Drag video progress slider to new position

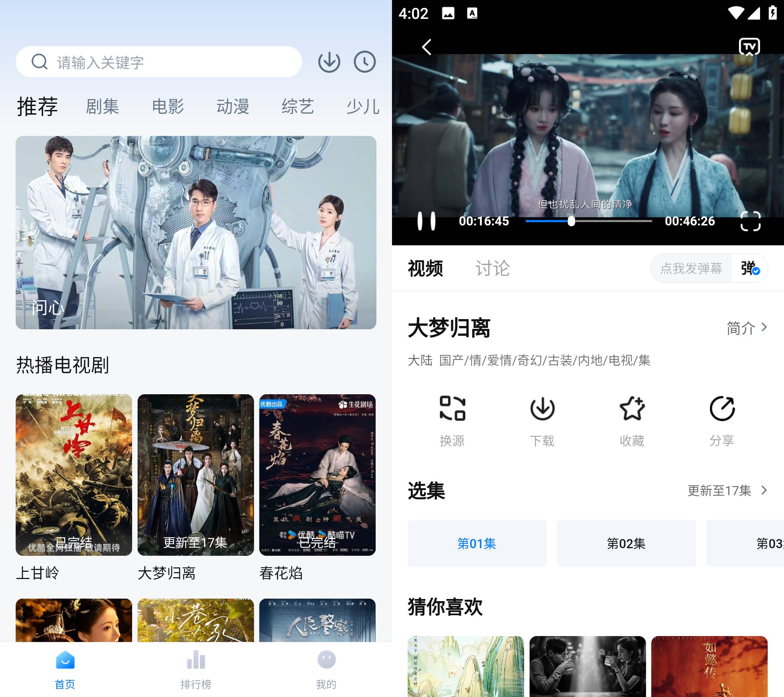point(569,221)
